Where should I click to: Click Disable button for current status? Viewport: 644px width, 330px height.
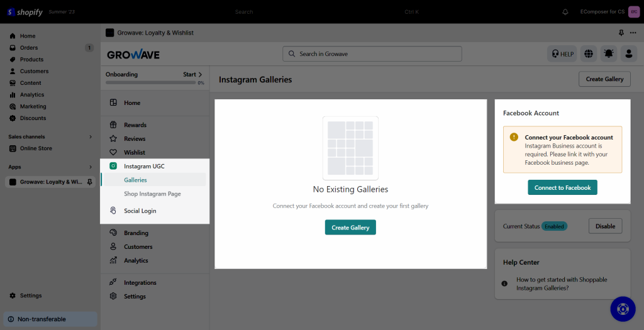606,226
